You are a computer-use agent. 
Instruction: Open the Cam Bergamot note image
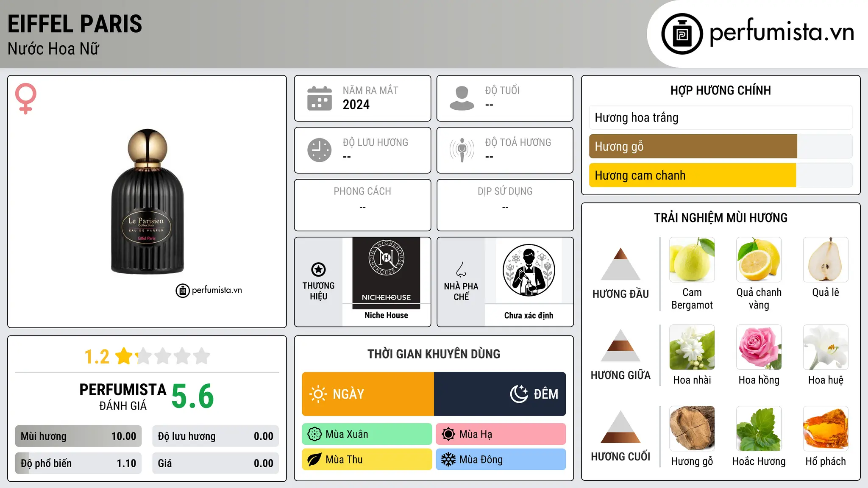(692, 260)
